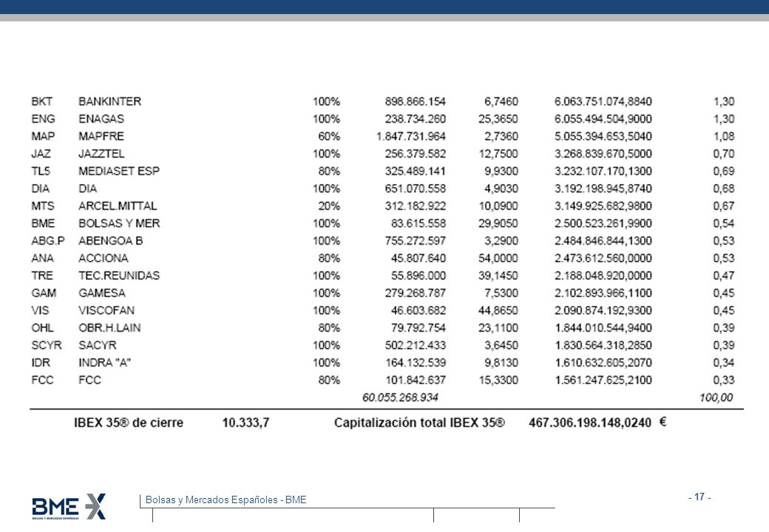Screen dimensions: 769x532
Task: Select company name BANKINTER
Action: (x=110, y=101)
